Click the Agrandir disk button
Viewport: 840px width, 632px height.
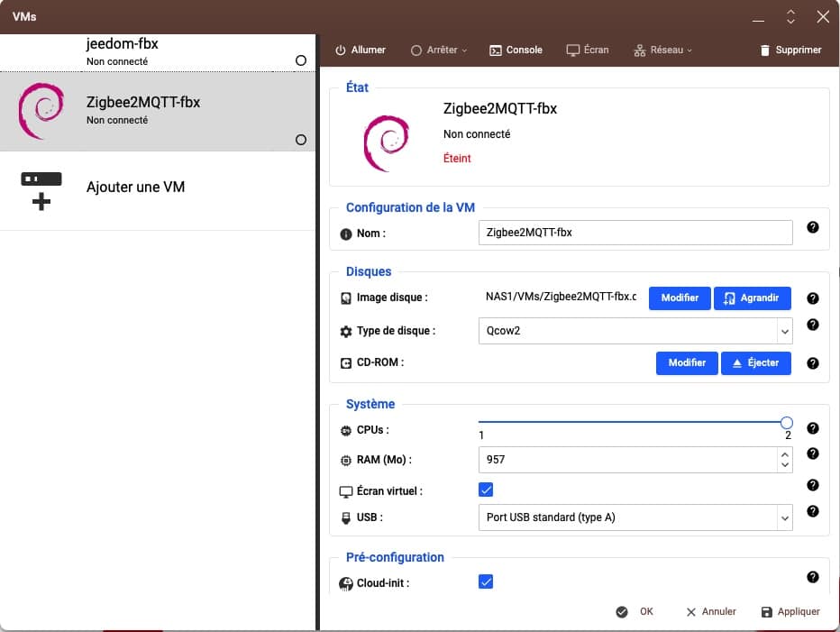click(753, 298)
